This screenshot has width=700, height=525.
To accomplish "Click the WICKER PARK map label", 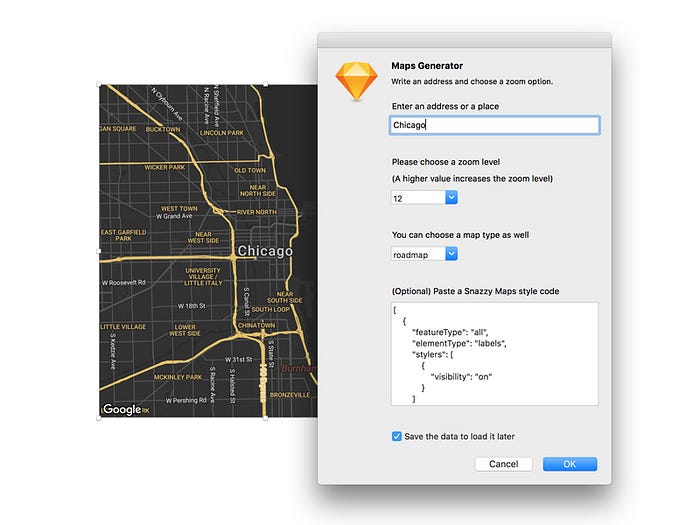I will click(x=164, y=167).
